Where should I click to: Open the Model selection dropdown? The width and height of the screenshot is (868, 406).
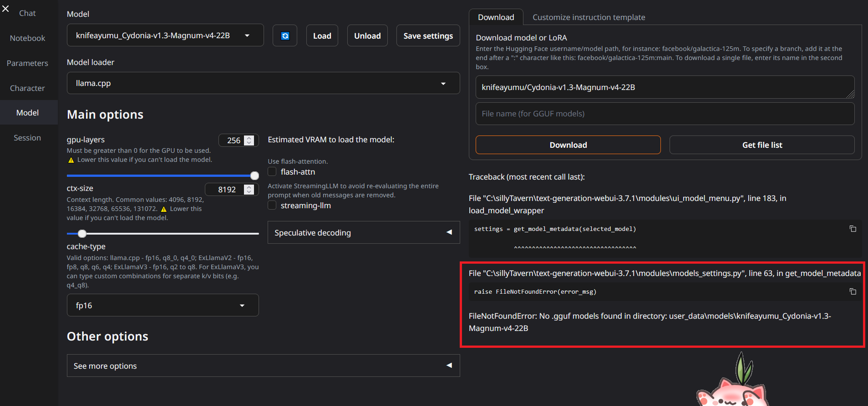point(165,35)
